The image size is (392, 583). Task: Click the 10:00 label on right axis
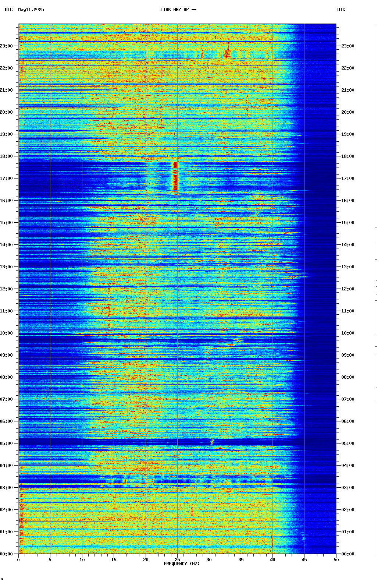(x=348, y=333)
